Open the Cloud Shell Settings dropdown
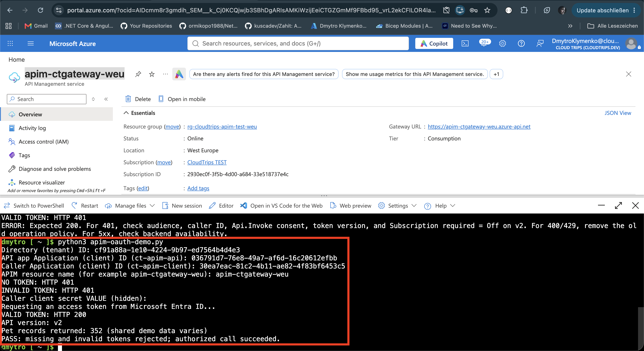 (x=398, y=206)
